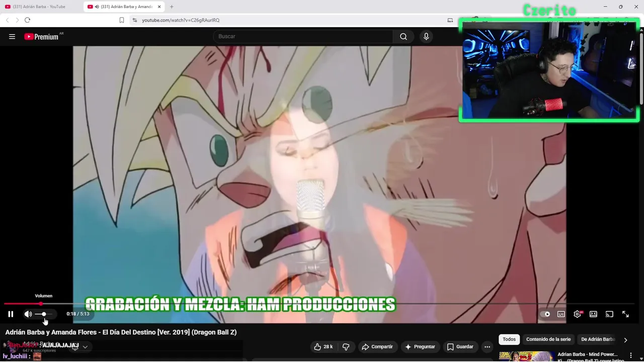
Task: Switch to theater mode
Action: click(x=593, y=314)
